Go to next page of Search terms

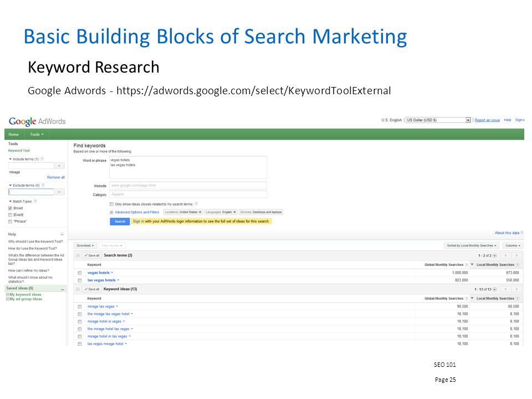coord(516,255)
